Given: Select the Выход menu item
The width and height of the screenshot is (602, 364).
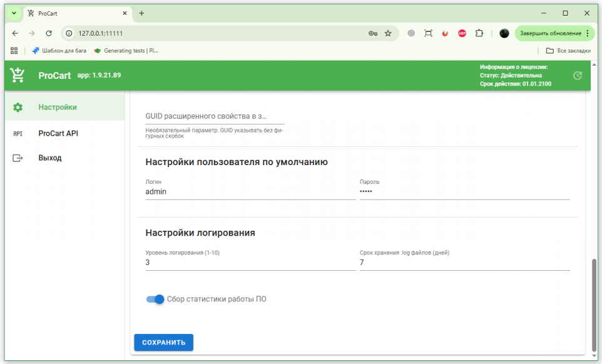Looking at the screenshot, I should point(50,158).
